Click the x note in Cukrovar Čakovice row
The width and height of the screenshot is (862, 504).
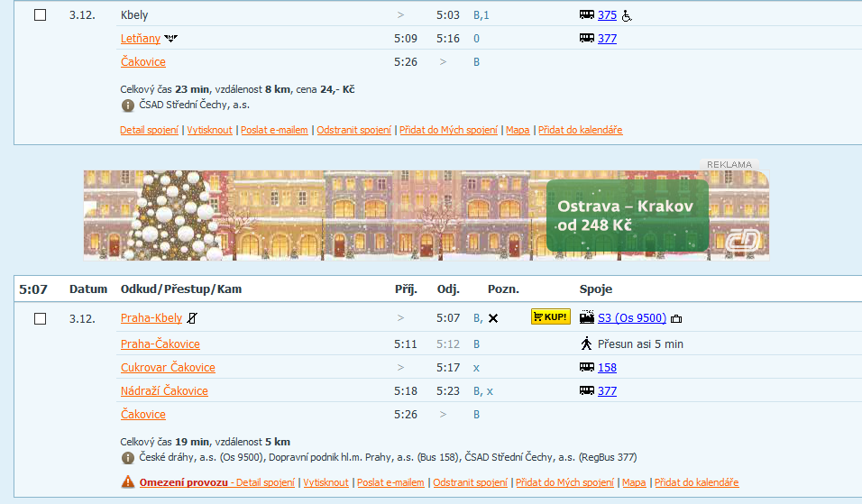(x=476, y=368)
